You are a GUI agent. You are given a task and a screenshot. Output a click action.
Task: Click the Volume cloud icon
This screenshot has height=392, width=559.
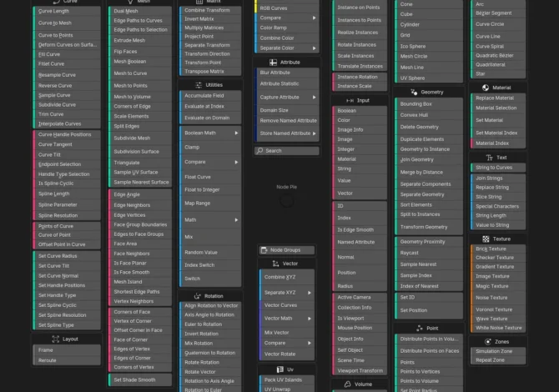click(348, 384)
